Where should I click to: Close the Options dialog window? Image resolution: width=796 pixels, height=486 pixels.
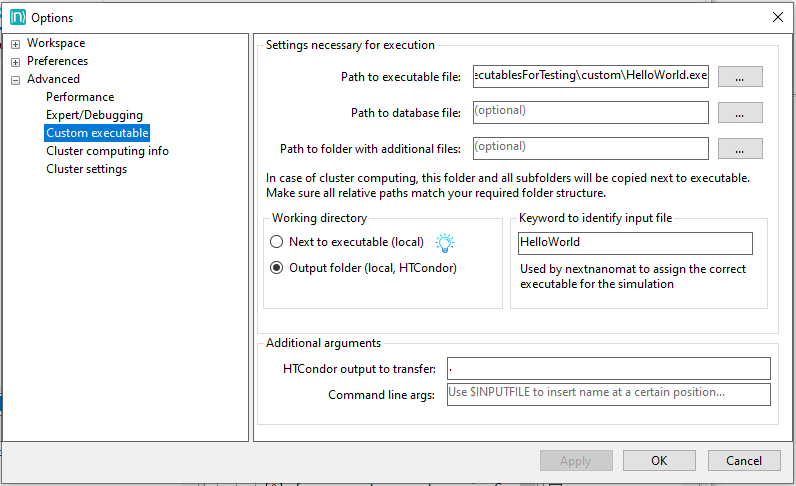[x=777, y=17]
